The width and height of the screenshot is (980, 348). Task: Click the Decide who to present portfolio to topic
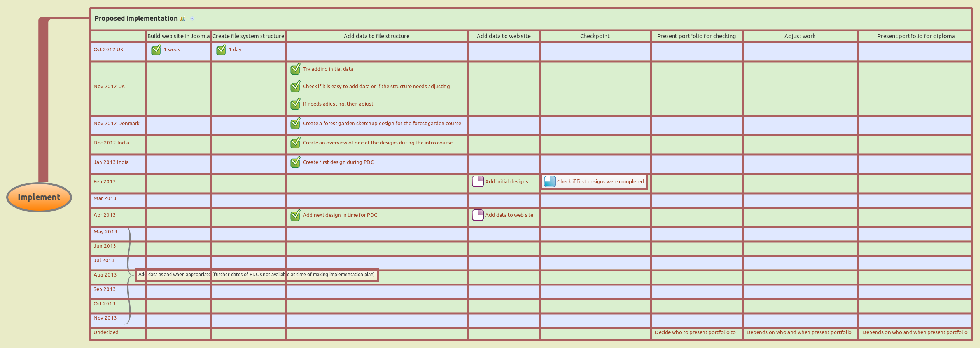tap(695, 332)
